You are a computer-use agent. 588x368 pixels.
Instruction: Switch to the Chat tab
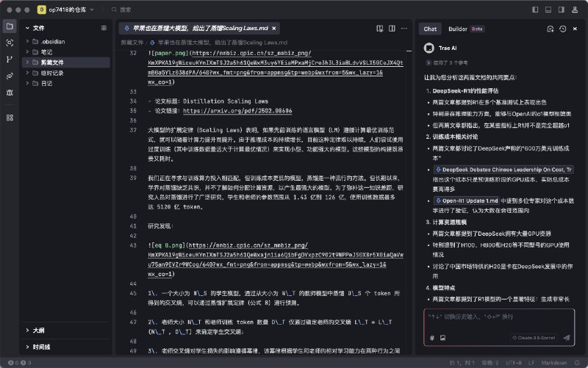point(430,29)
